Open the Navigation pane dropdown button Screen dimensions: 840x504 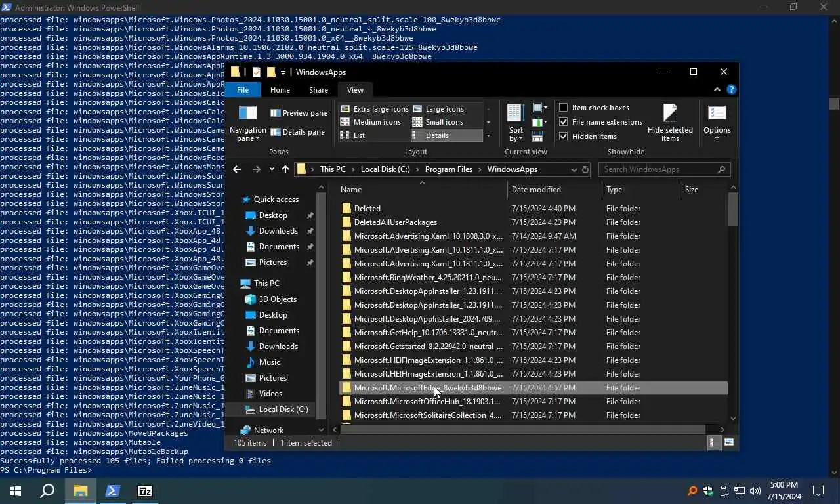click(247, 123)
